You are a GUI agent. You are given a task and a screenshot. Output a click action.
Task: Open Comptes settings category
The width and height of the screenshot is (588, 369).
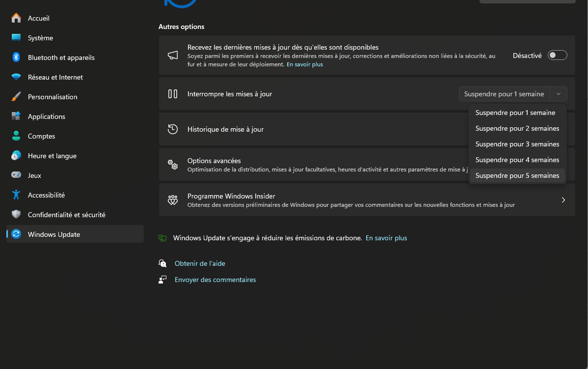(75, 136)
